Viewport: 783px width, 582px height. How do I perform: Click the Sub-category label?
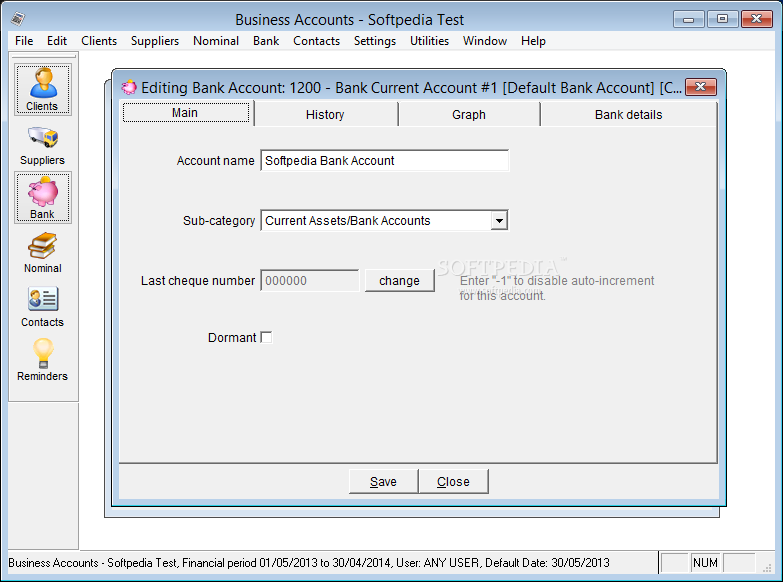219,221
